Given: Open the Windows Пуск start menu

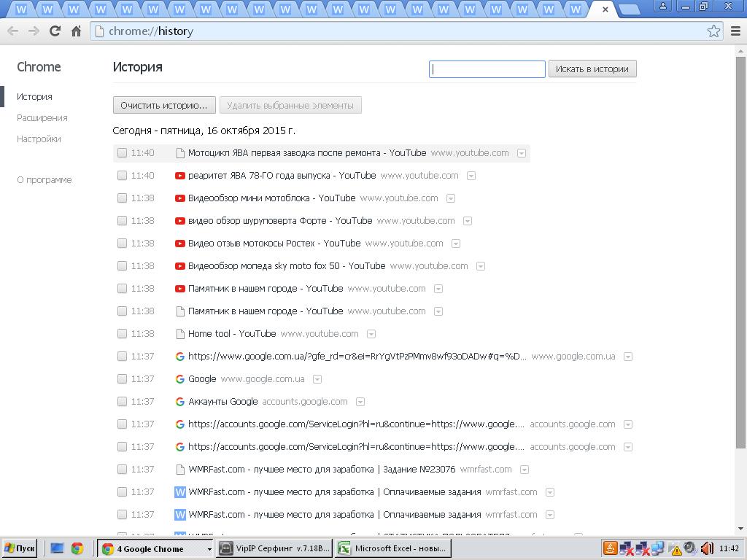Looking at the screenshot, I should 20,548.
